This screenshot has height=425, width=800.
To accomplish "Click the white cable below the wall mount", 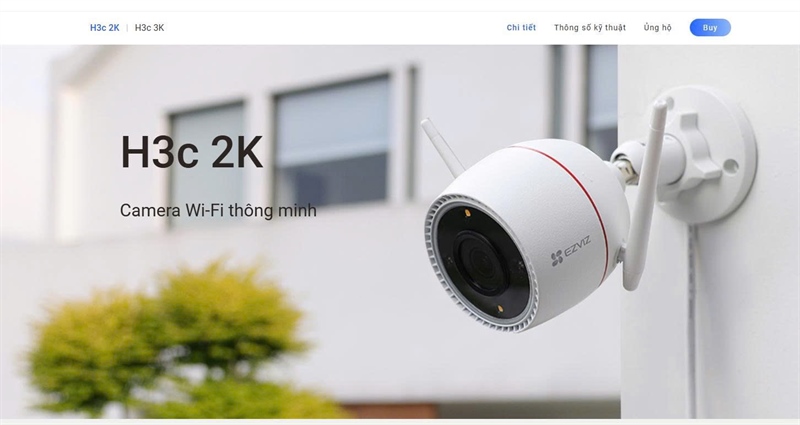I will [x=692, y=321].
